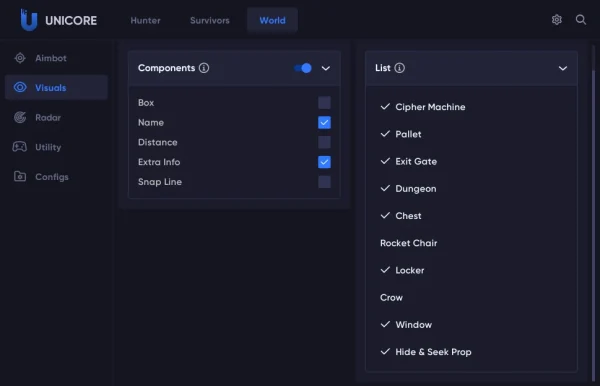Enable the Snap Line checkbox
The image size is (600, 386).
click(x=324, y=182)
